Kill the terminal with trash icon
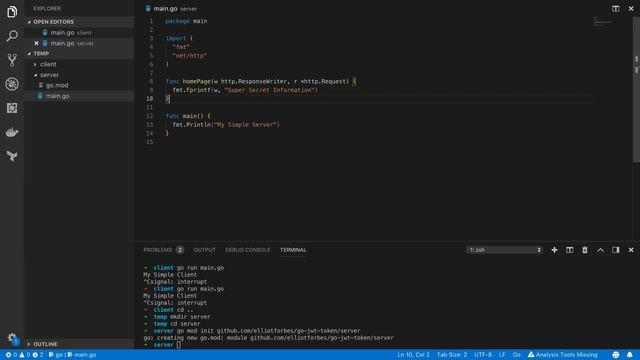Viewport: 640px width, 360px height. pos(585,250)
